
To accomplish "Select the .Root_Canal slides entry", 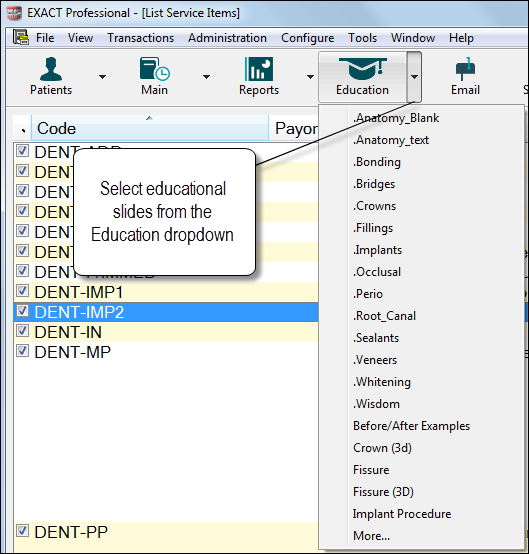I will pyautogui.click(x=384, y=316).
